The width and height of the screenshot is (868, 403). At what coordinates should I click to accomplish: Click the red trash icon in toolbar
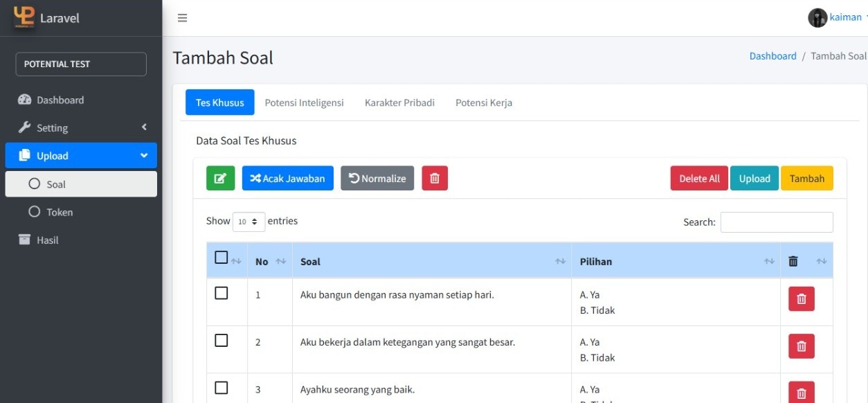click(x=435, y=178)
